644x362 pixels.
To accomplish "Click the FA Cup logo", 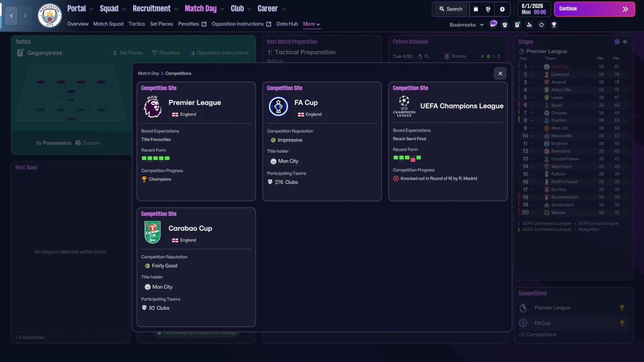I will click(278, 107).
